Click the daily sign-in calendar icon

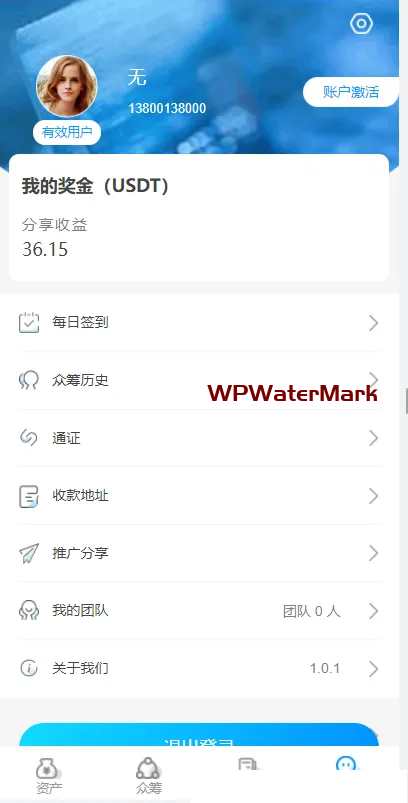(29, 323)
